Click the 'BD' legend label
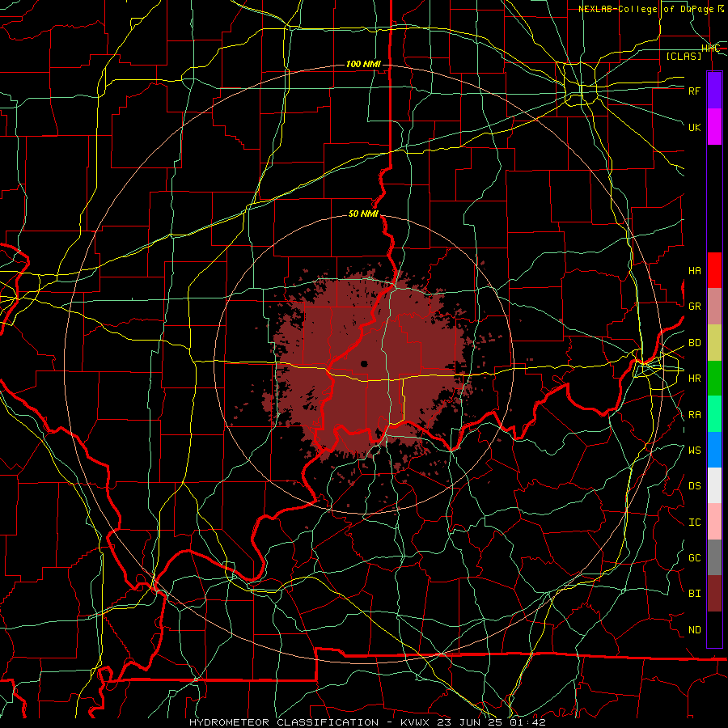728x728 pixels. [x=694, y=343]
